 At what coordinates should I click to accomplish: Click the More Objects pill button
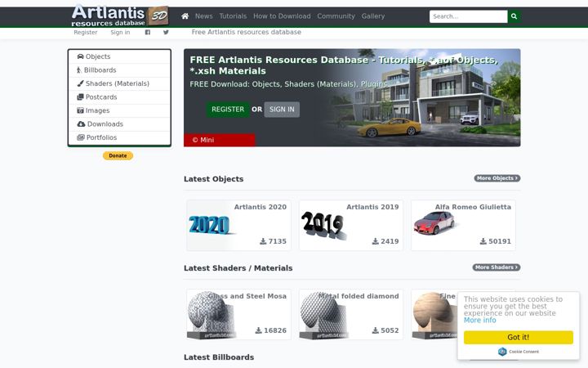click(x=497, y=178)
